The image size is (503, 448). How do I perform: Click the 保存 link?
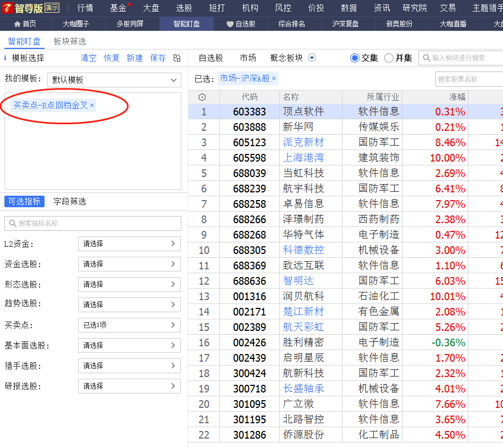(x=158, y=58)
